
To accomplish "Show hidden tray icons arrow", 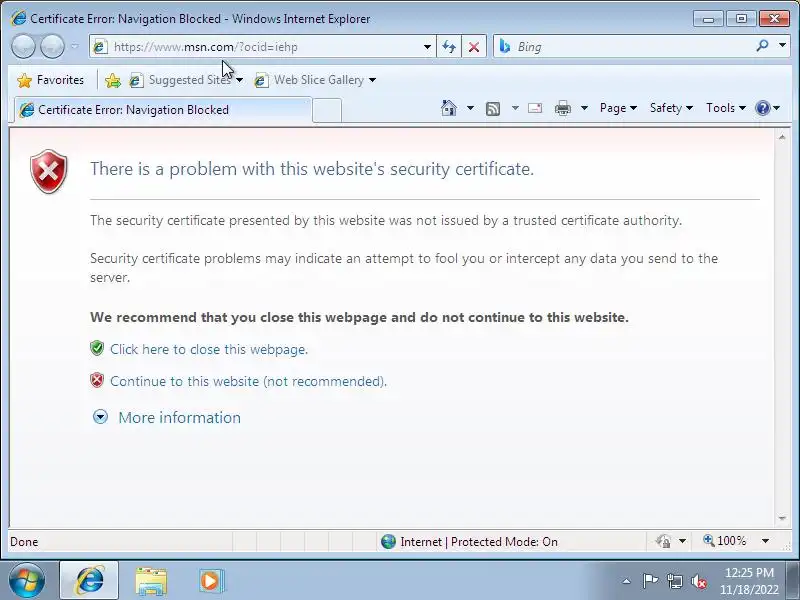I will tap(627, 581).
